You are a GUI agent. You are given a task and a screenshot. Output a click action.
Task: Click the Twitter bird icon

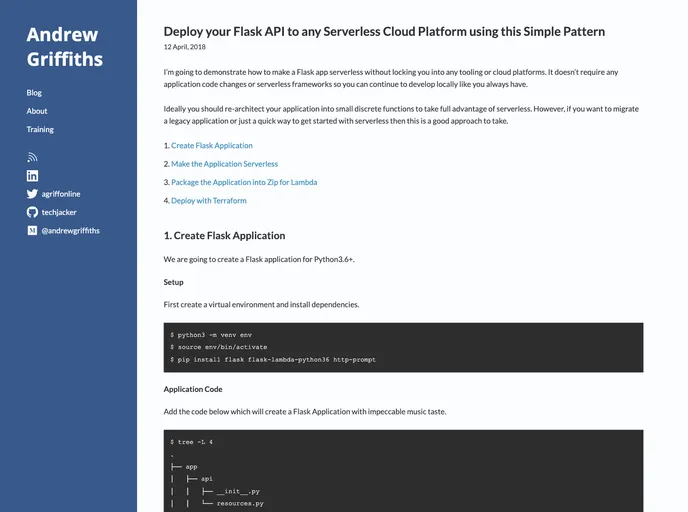[x=32, y=194]
